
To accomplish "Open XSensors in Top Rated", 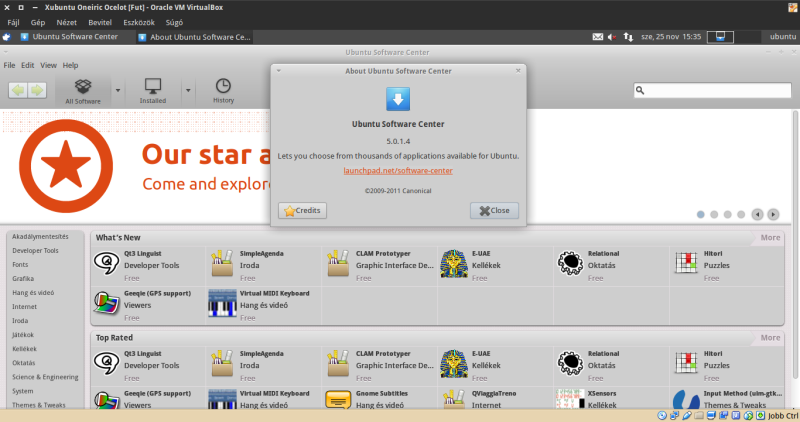I will click(612, 399).
